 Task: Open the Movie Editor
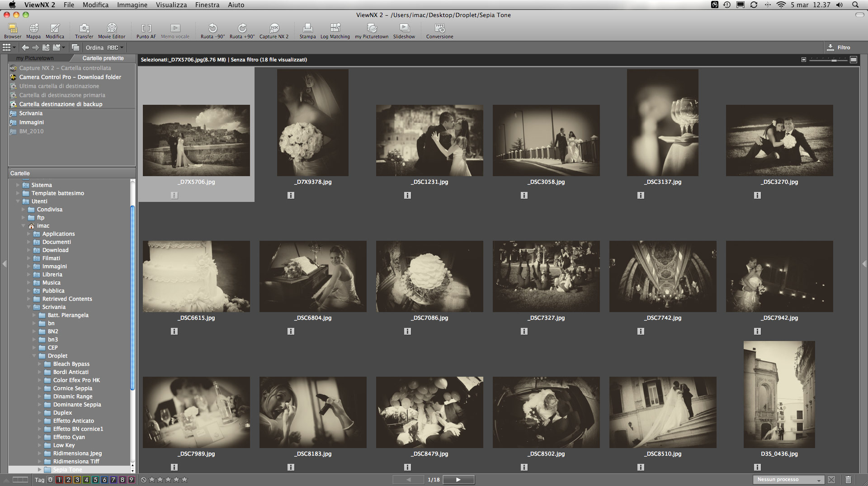[112, 31]
